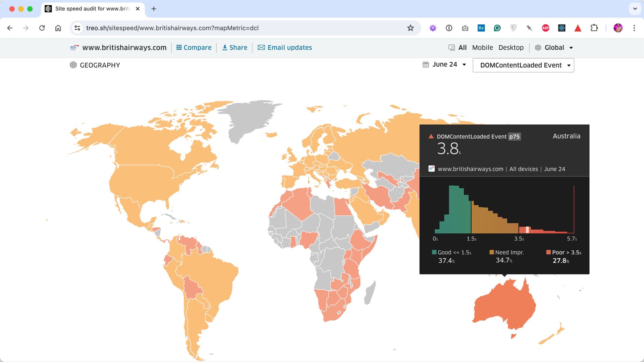Open the June 24 date dropdown
The image size is (644, 362).
point(444,64)
